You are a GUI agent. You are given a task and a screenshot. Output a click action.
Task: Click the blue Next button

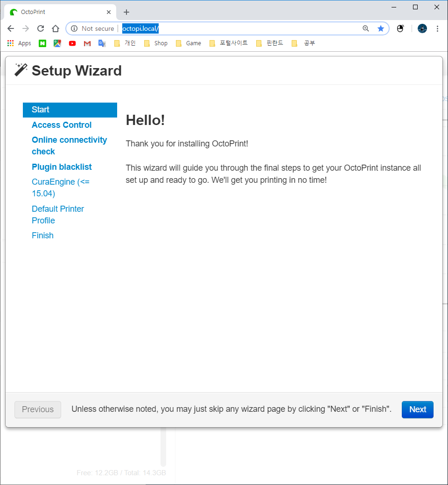pyautogui.click(x=417, y=409)
